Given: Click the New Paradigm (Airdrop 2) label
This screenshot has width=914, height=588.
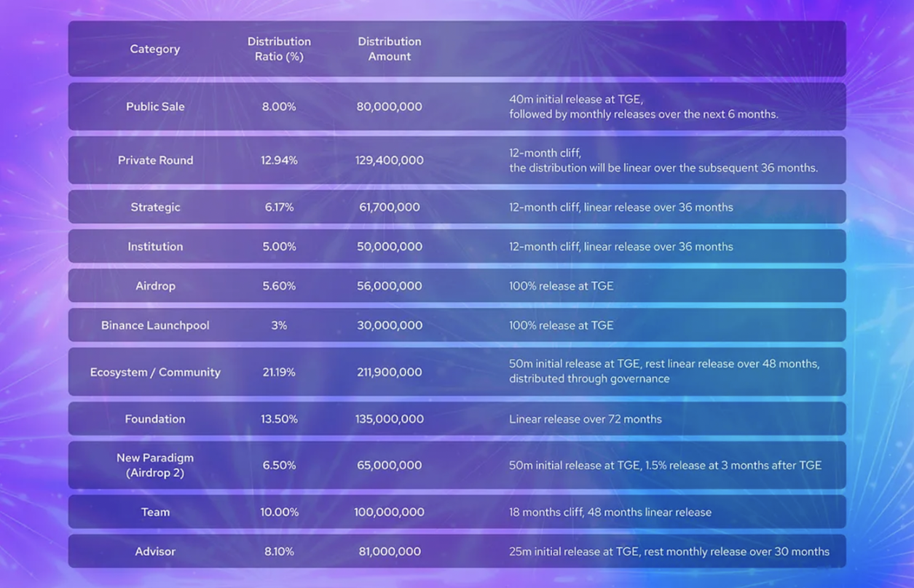Looking at the screenshot, I should [155, 465].
